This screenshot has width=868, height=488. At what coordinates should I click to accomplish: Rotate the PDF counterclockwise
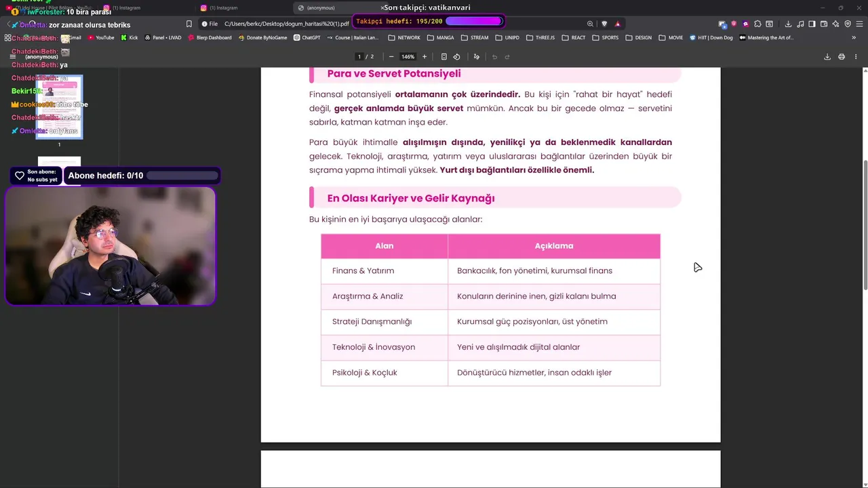coord(456,57)
